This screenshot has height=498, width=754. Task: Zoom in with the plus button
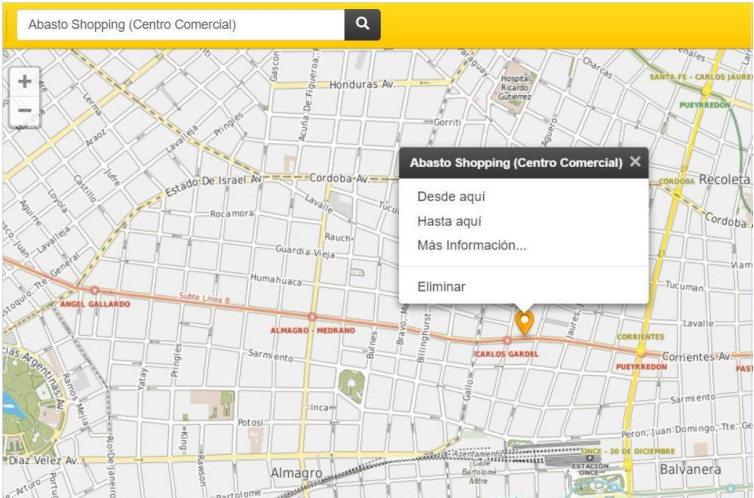coord(25,81)
